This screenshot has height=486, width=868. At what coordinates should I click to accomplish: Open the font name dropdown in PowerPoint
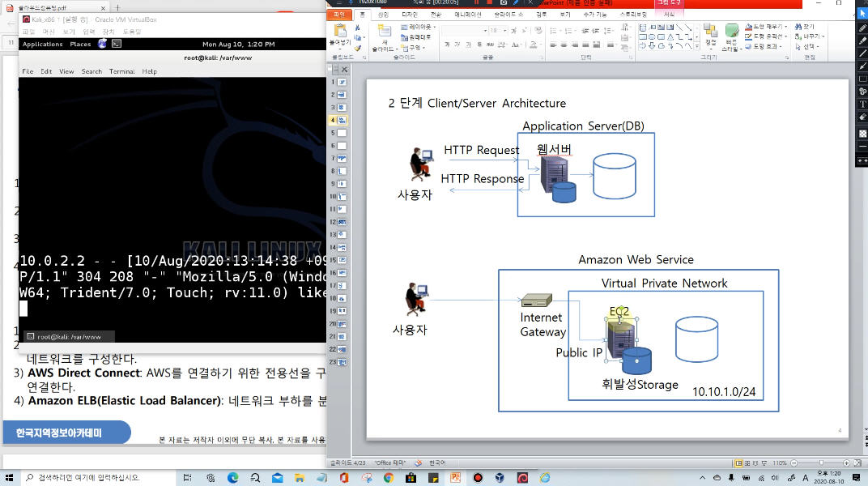point(486,31)
